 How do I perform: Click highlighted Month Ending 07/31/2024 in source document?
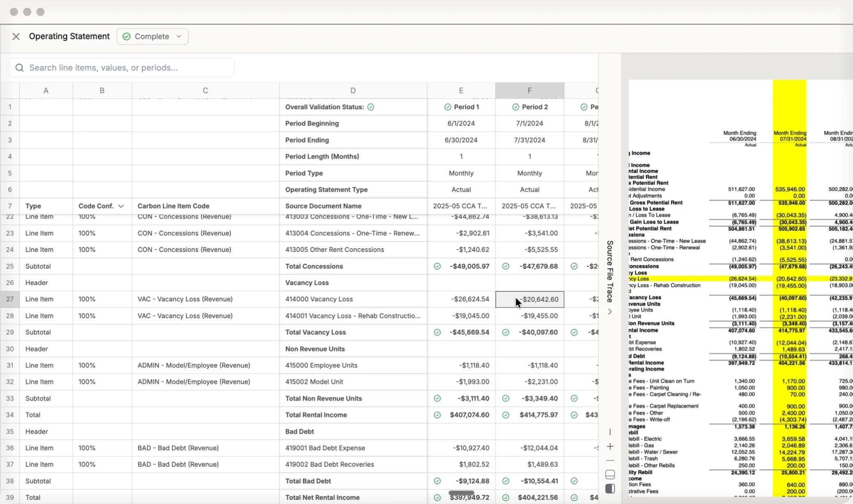coord(790,136)
